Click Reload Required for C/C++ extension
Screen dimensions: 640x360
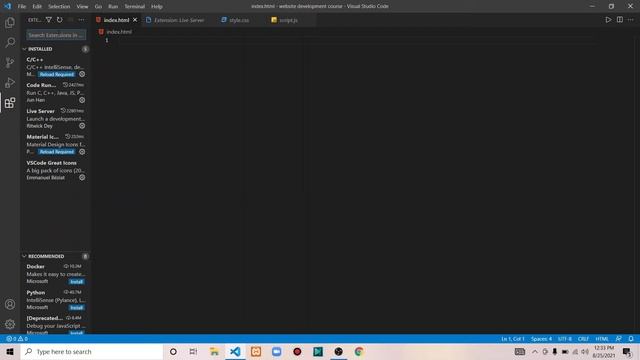[x=57, y=74]
